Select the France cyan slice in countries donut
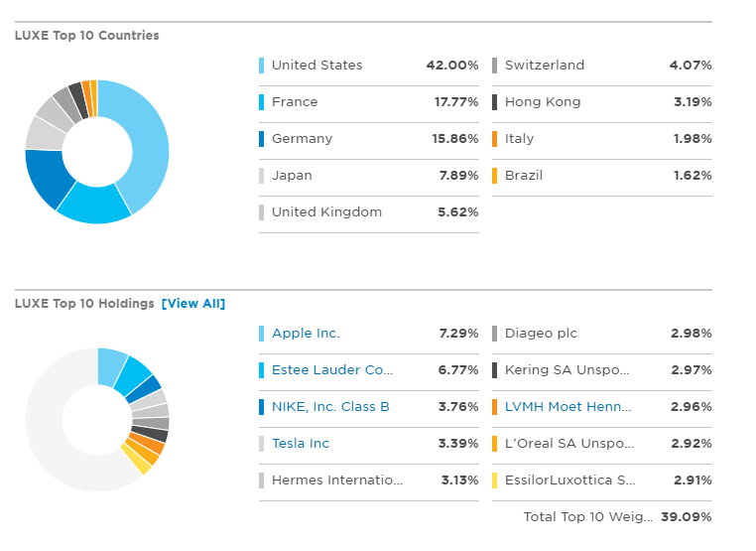The height and width of the screenshot is (551, 756). point(95,206)
